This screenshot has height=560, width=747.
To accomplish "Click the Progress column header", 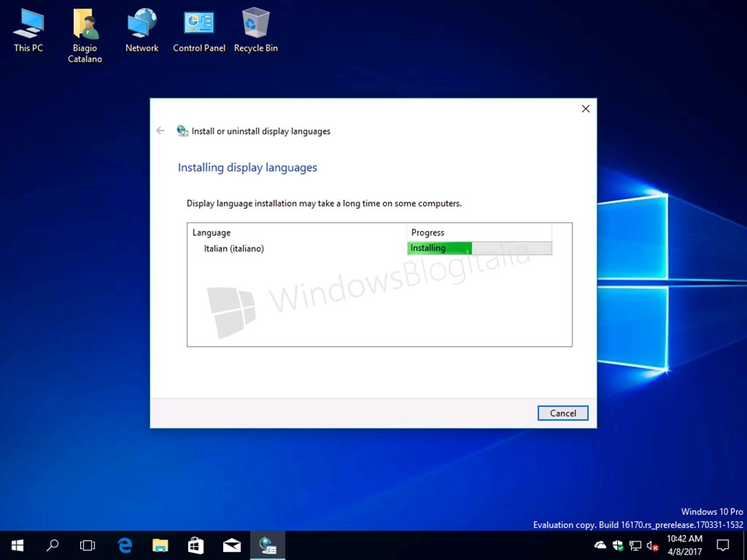I will coord(479,233).
